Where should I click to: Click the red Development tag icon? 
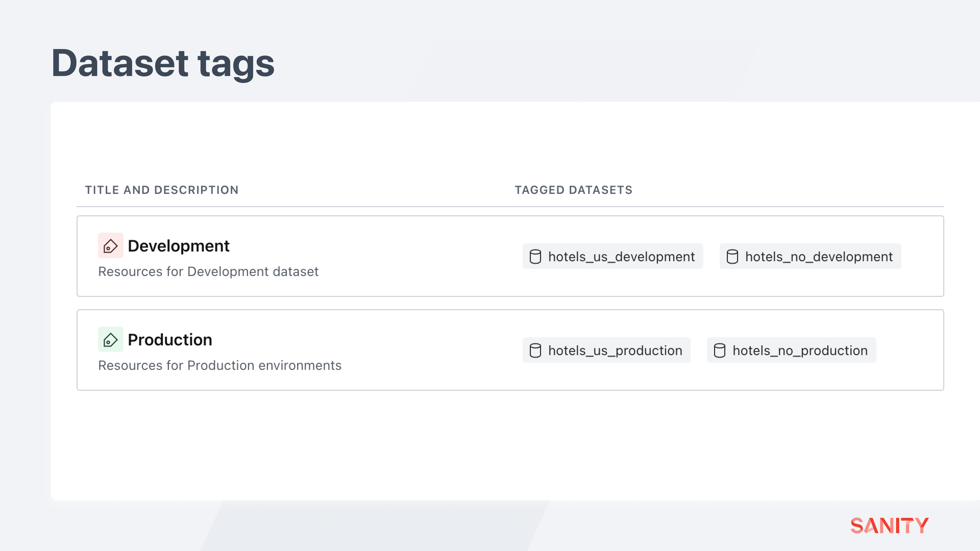point(110,246)
